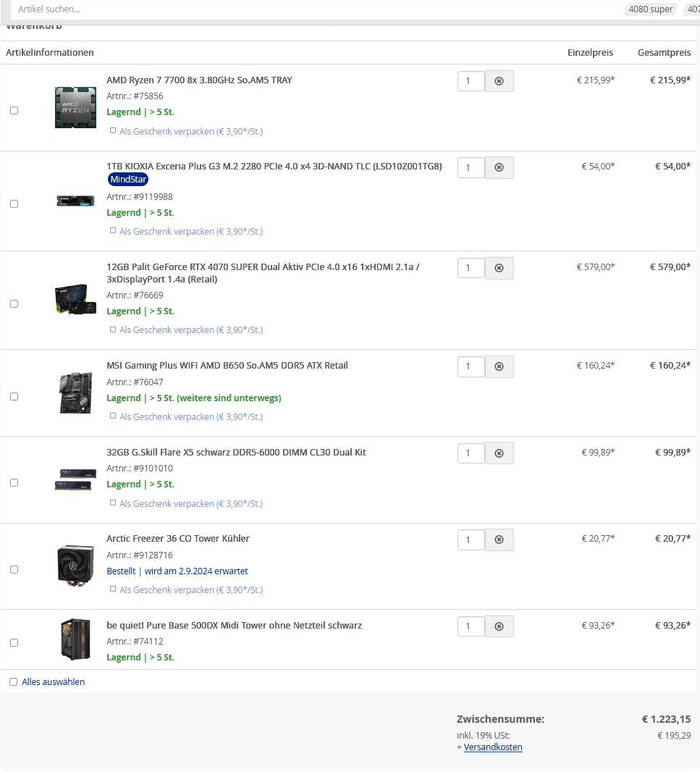
Task: Open 32GB G.Skill Flare X5 title link
Action: coord(236,453)
